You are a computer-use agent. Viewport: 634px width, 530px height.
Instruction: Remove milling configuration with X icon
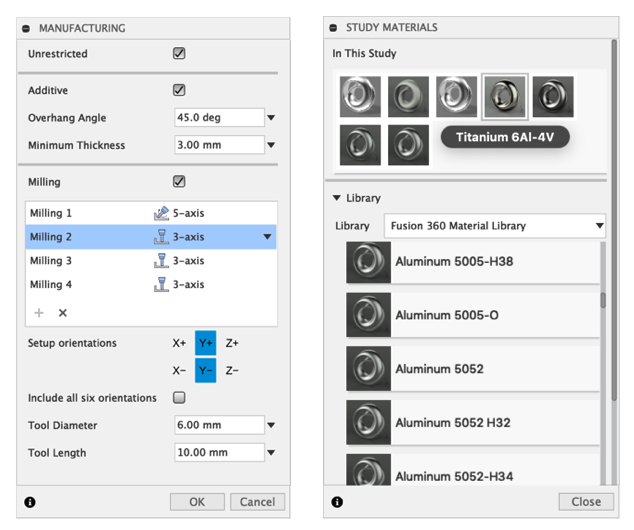63,313
